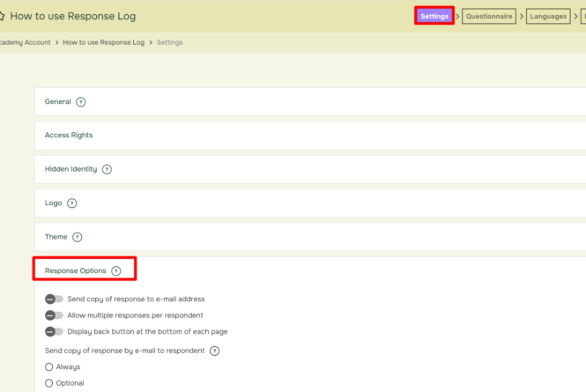Switch to the Settings step tab
Viewport: 586px width, 392px height.
pos(434,16)
